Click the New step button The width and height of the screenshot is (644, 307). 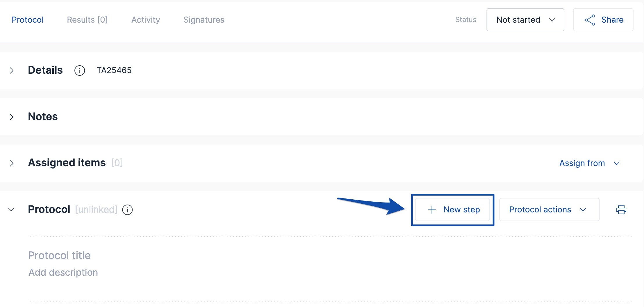pyautogui.click(x=452, y=210)
